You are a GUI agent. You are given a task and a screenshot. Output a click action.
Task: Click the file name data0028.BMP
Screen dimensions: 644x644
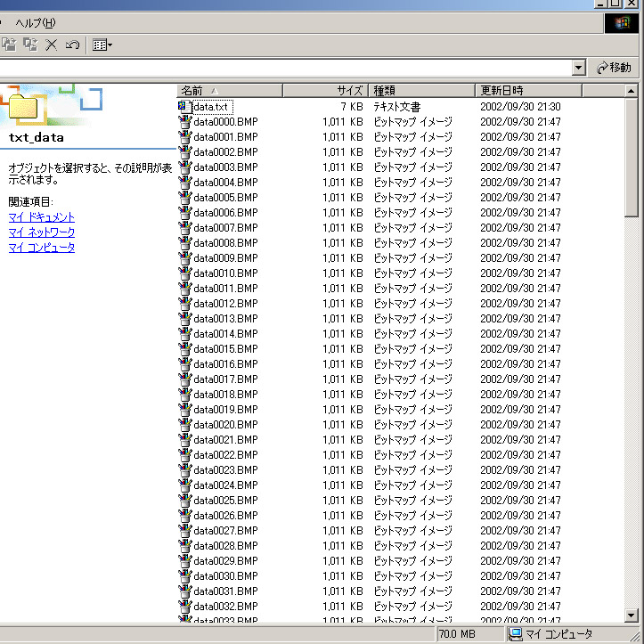225,546
